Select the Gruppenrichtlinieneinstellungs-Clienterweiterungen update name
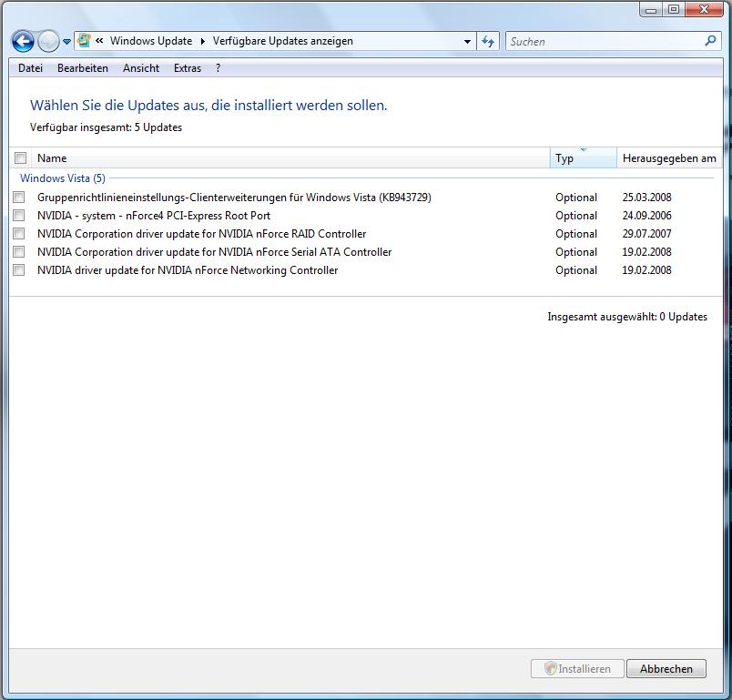 click(x=234, y=198)
